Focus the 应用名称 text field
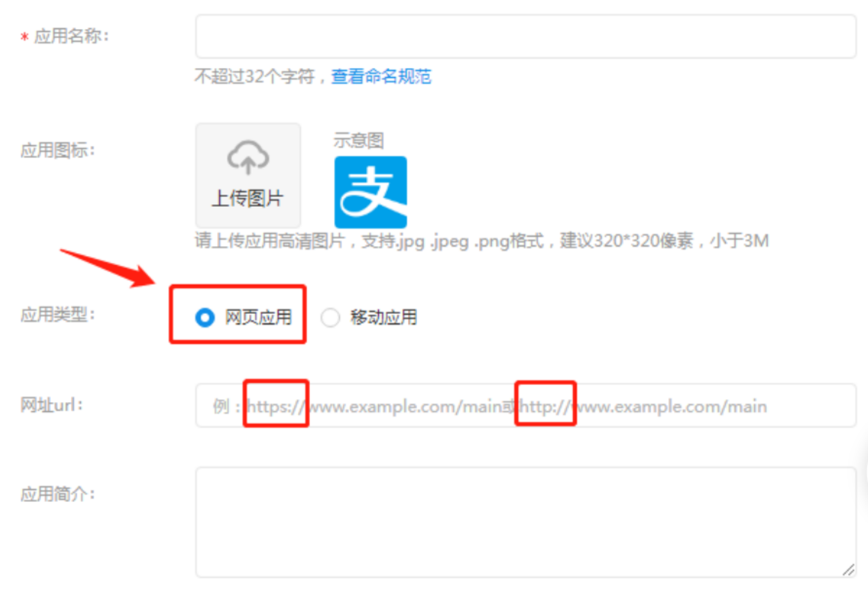 coord(526,36)
